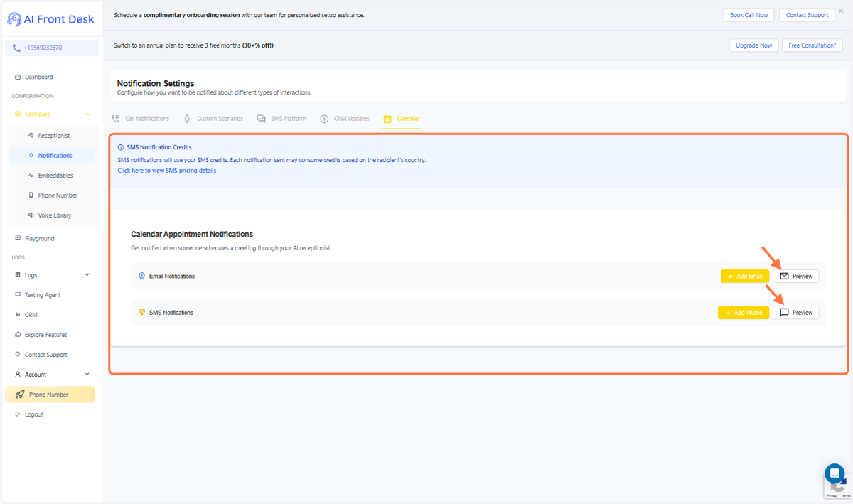853x504 pixels.
Task: Preview the SMS notification
Action: coord(796,313)
